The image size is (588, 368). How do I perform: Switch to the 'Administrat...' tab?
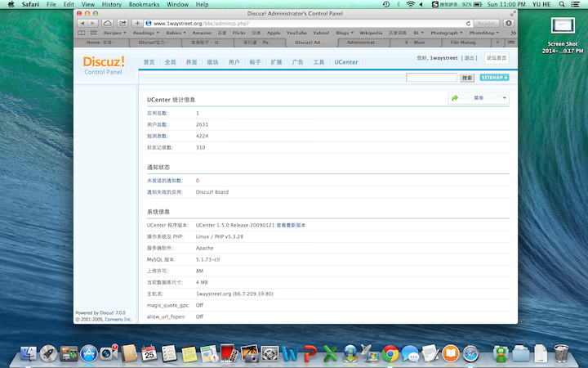[363, 43]
